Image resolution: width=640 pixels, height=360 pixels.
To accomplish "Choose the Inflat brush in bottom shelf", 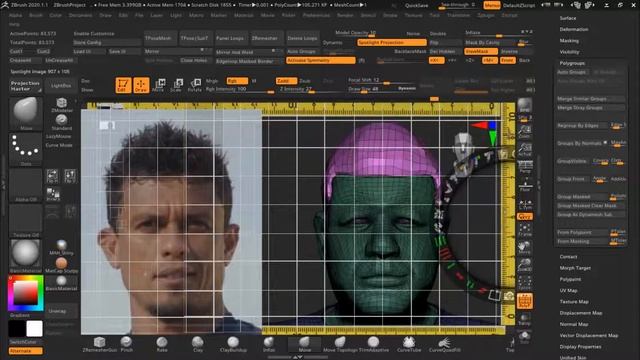I will (x=269, y=344).
